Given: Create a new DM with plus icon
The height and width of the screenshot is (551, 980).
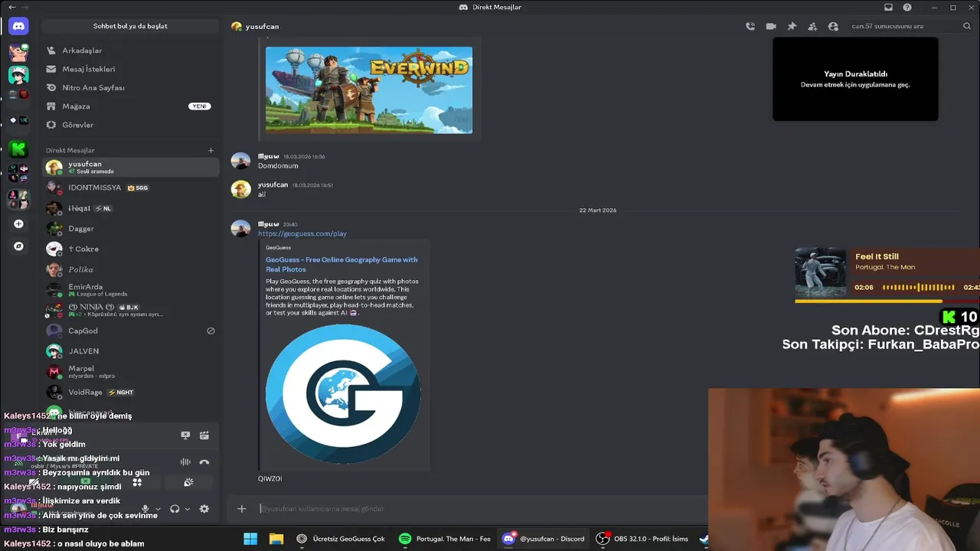Looking at the screenshot, I should click(211, 150).
